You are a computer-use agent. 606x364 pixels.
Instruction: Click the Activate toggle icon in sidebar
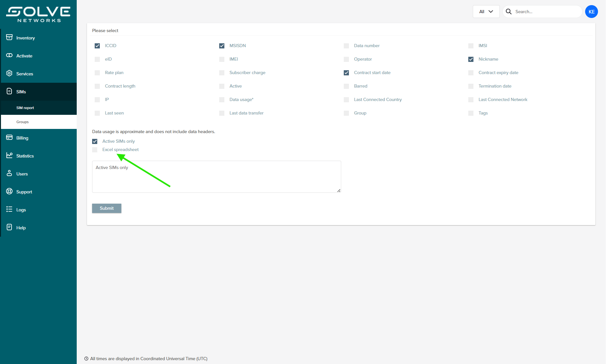[9, 55]
